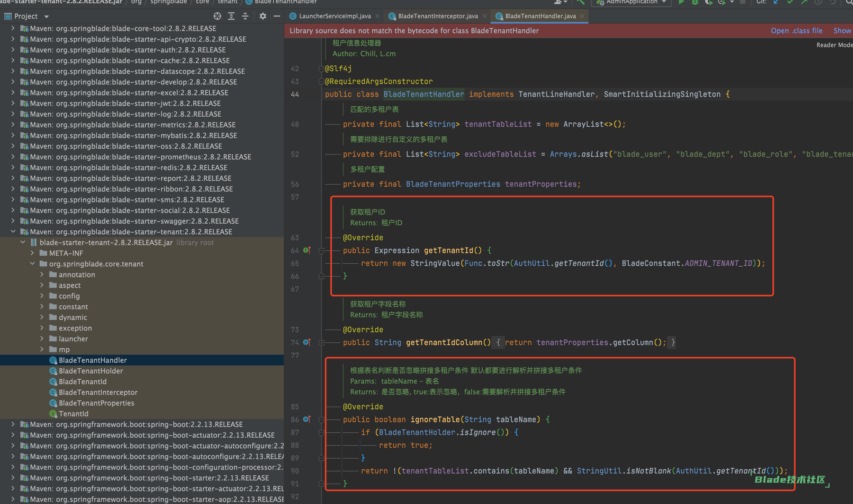Switch to BladeTenantInterceptor.java tab

438,16
